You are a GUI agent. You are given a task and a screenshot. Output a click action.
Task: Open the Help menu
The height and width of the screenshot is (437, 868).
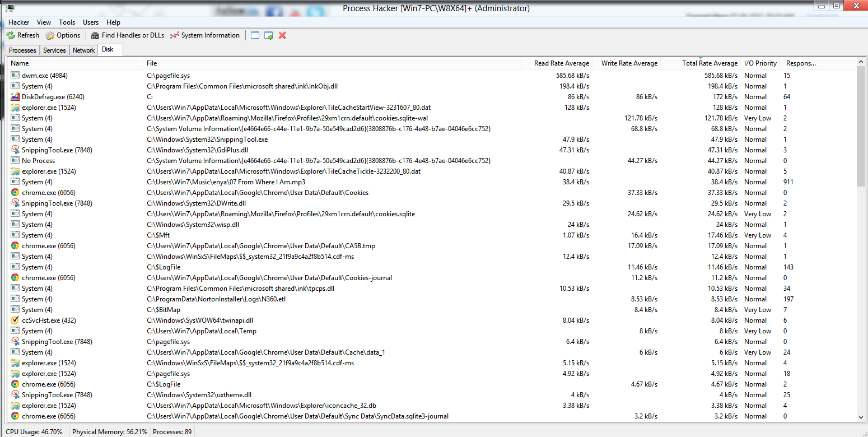(x=113, y=22)
